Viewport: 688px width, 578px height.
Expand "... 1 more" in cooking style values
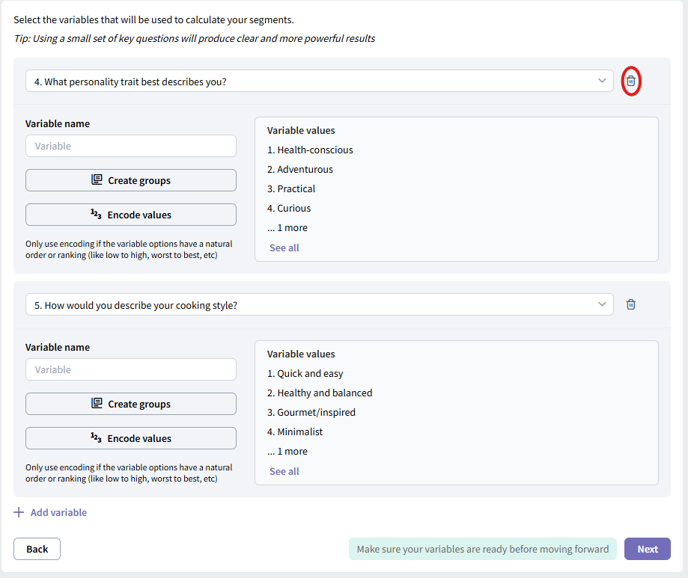[x=287, y=452]
